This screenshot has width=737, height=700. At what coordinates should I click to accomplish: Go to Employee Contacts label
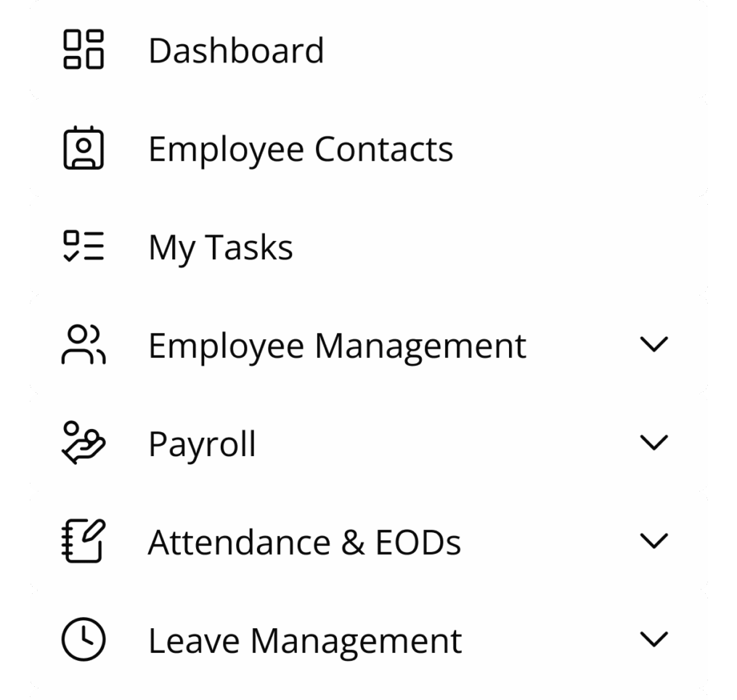pos(301,150)
